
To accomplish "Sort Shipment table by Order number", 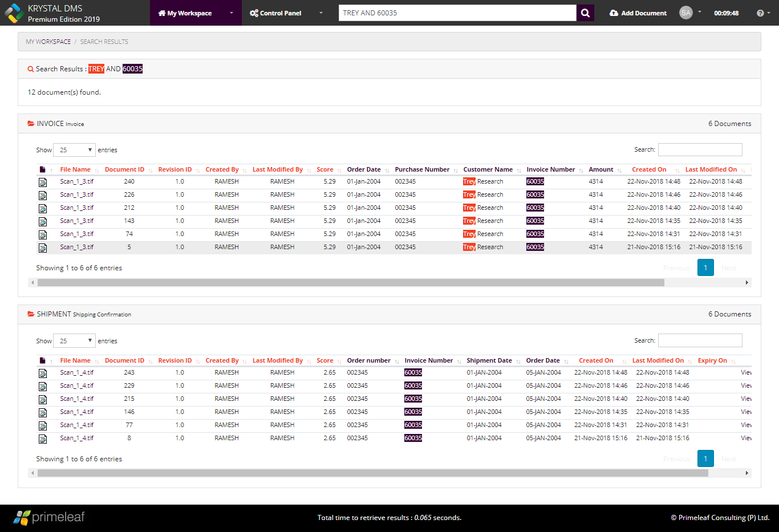I will click(369, 360).
